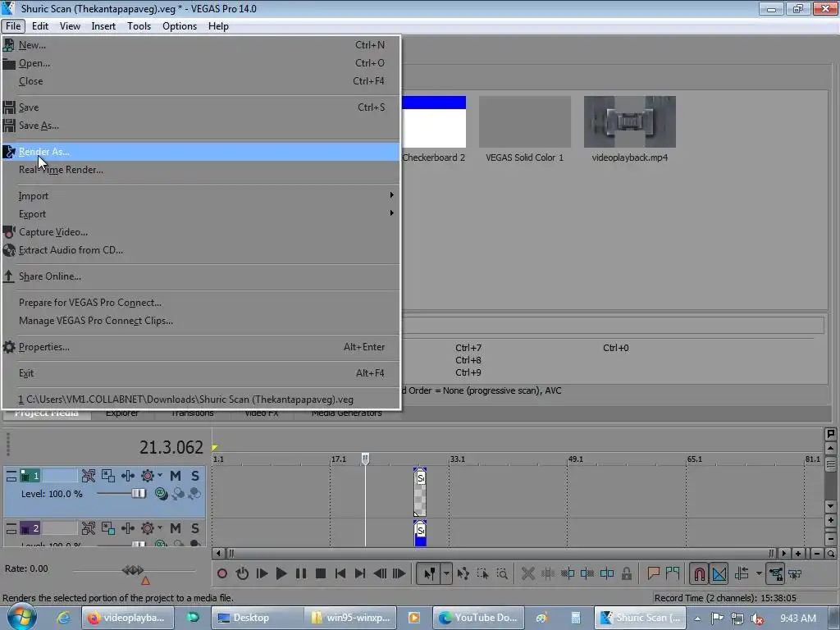The width and height of the screenshot is (840, 630).
Task: Toggle Automatic Crossfades button
Action: [719, 573]
